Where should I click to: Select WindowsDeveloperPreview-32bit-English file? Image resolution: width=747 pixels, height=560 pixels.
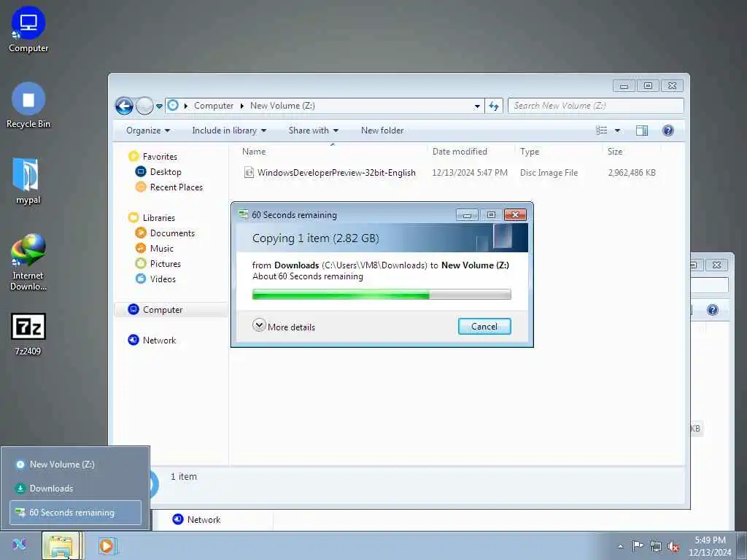336,172
